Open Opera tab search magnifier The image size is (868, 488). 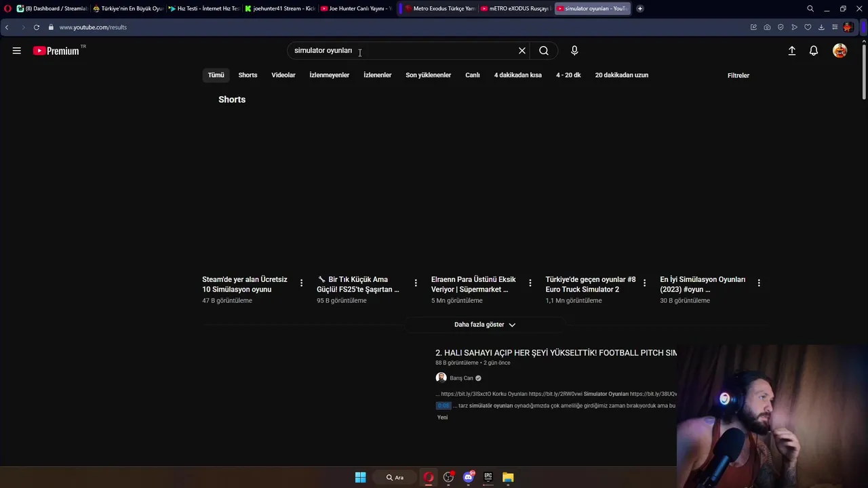810,9
